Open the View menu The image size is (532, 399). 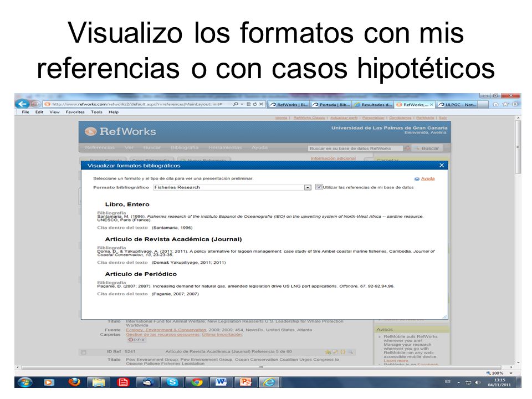tap(54, 112)
